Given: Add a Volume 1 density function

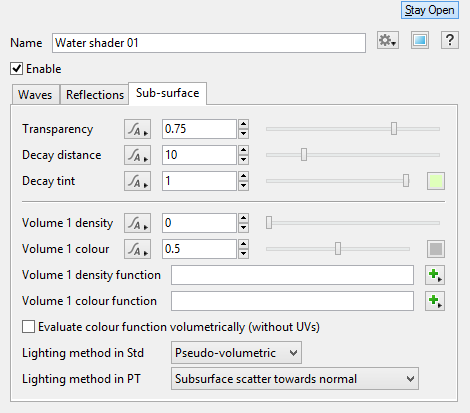Looking at the screenshot, I should point(435,275).
